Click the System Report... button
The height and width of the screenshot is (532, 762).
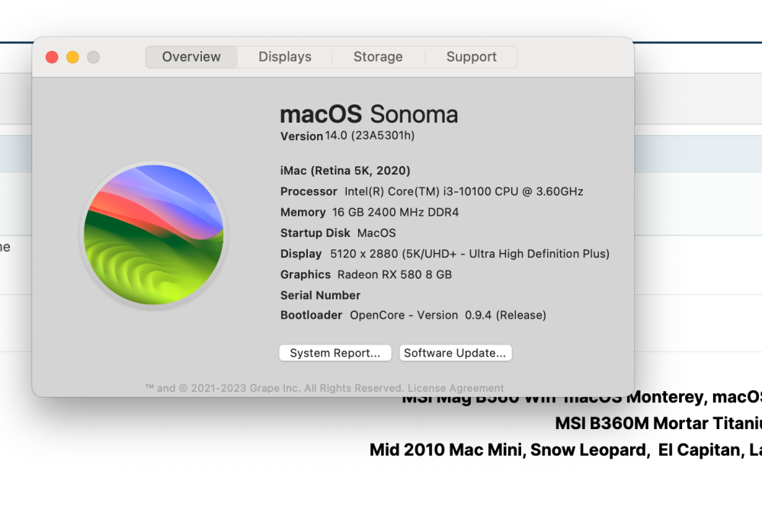(335, 353)
